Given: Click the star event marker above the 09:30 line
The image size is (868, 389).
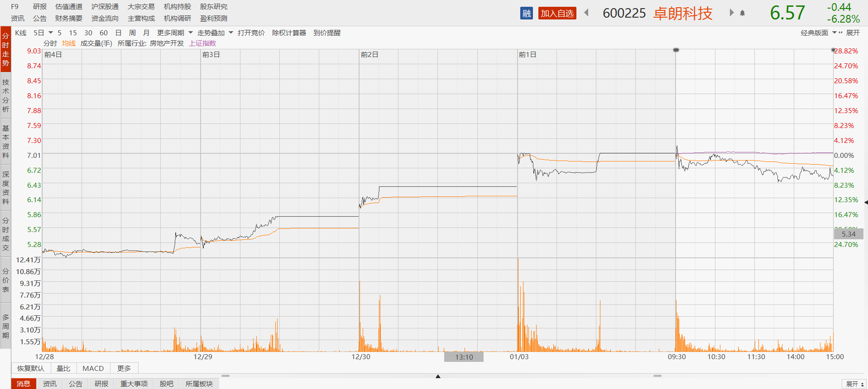Looking at the screenshot, I should point(676,50).
